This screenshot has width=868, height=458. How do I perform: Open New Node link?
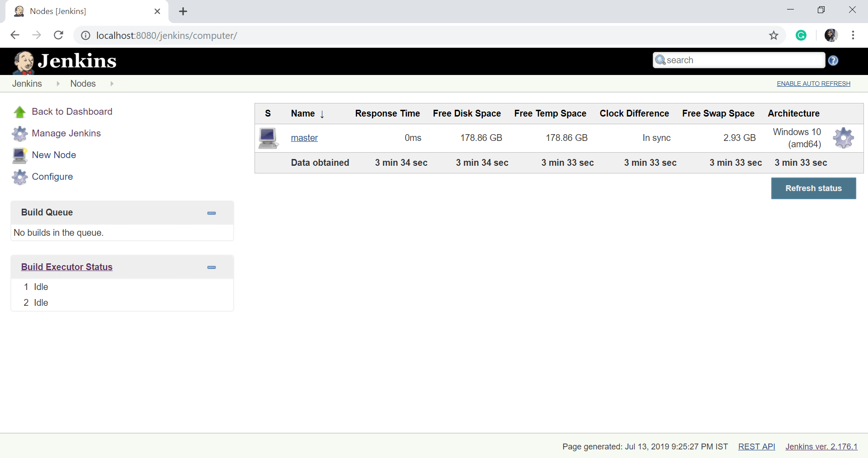click(x=54, y=155)
